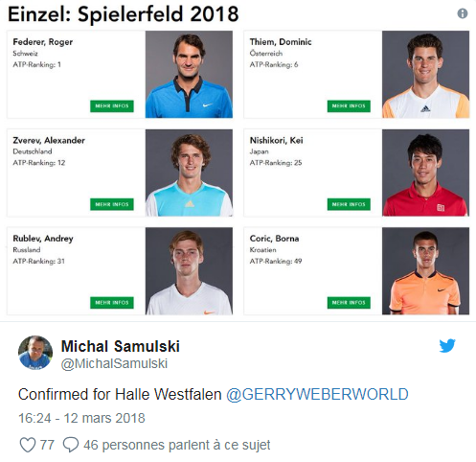The width and height of the screenshot is (476, 462).
Task: Click Dominic Thiem's player photo
Action: pos(425,75)
